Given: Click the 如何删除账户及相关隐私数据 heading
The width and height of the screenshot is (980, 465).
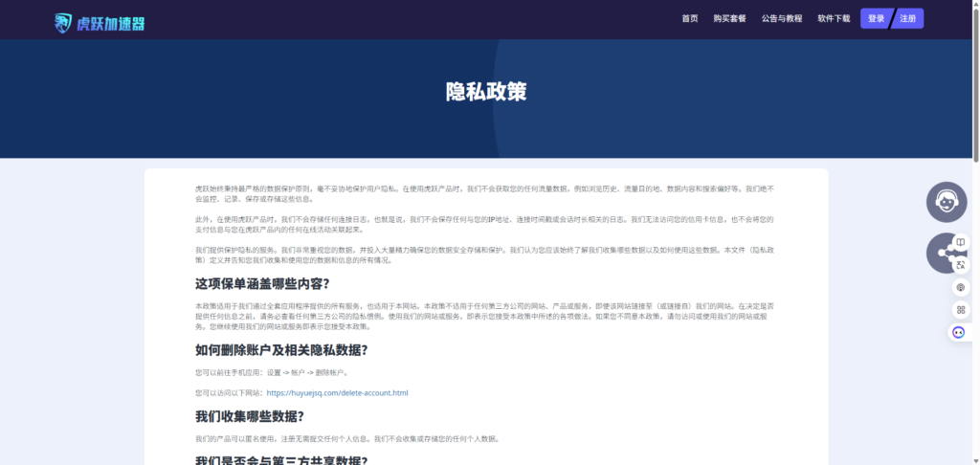Looking at the screenshot, I should (281, 350).
